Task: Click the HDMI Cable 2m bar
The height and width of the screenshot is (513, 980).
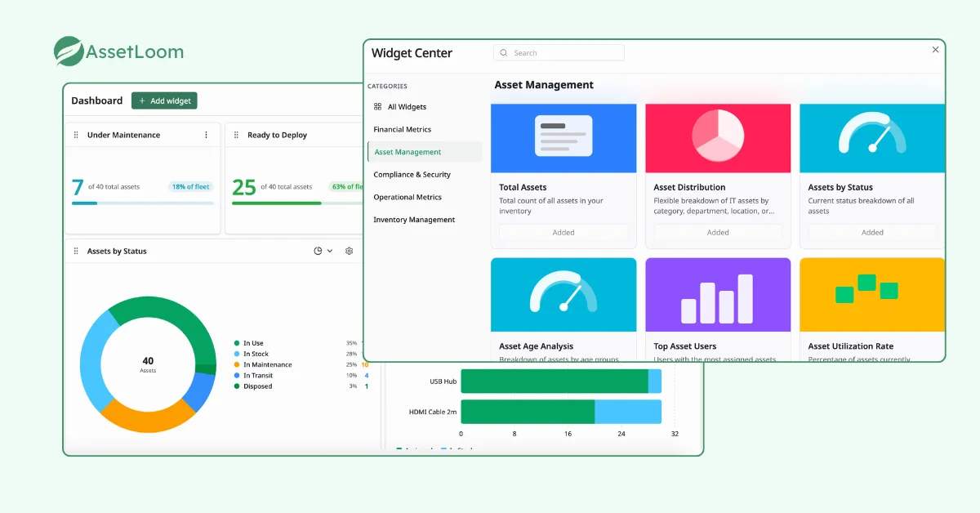Action: pyautogui.click(x=561, y=412)
